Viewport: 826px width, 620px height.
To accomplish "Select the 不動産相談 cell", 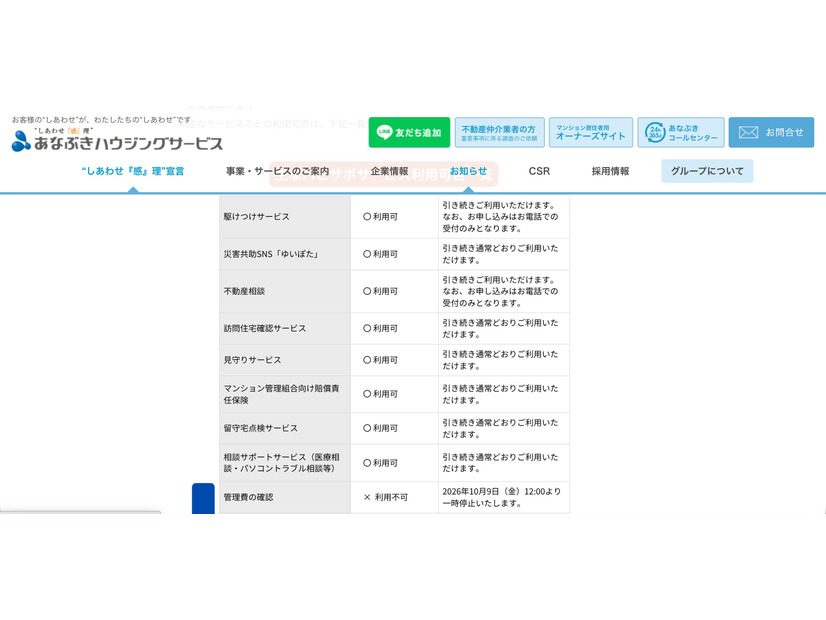I will 285,291.
